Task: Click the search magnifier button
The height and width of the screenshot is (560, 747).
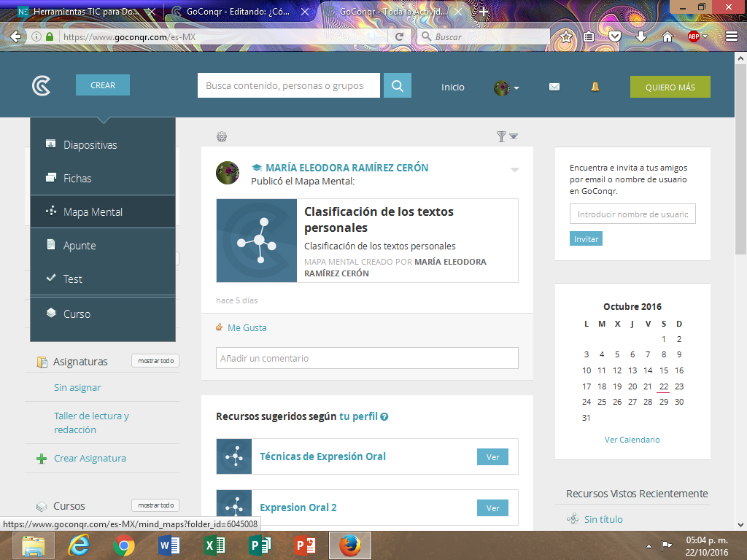Action: coord(398,86)
